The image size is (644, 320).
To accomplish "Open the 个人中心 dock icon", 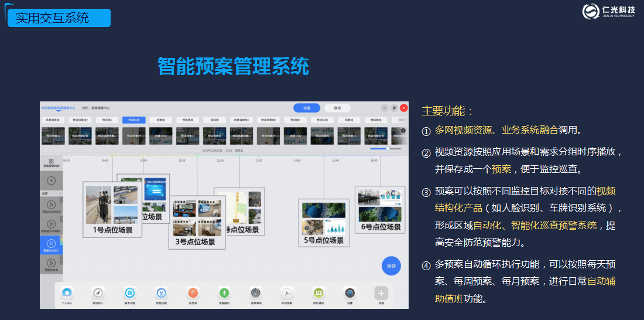I will [66, 293].
